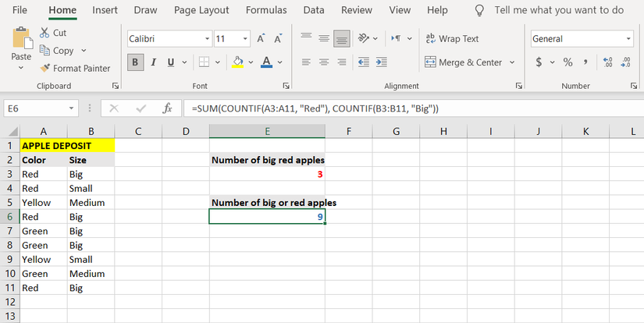Viewport: 644px width, 323px height.
Task: Click the Tell me what you want field
Action: (559, 10)
